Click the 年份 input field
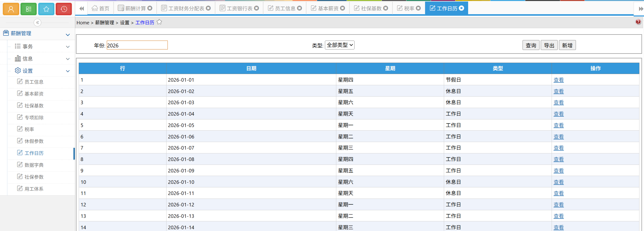 pos(137,45)
